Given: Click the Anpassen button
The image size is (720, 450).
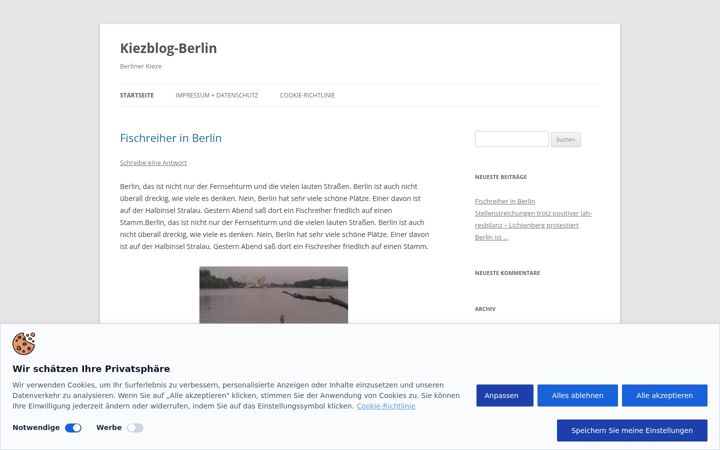Looking at the screenshot, I should coord(505,395).
